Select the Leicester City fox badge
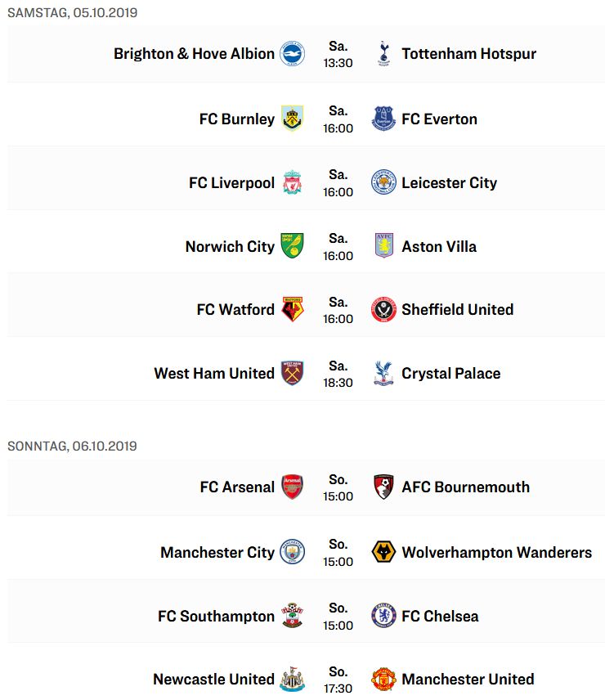The image size is (605, 700). [383, 182]
